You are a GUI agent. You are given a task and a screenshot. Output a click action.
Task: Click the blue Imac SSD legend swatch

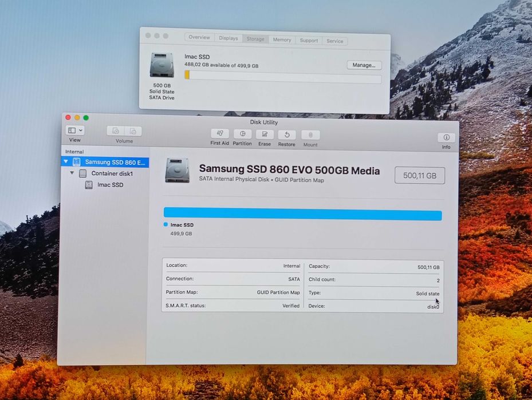click(165, 224)
